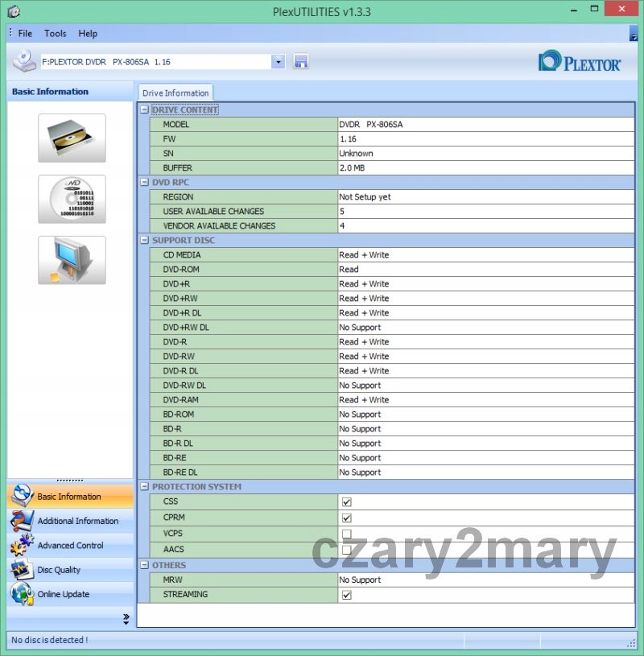
Task: Open the File menu
Action: click(x=25, y=33)
